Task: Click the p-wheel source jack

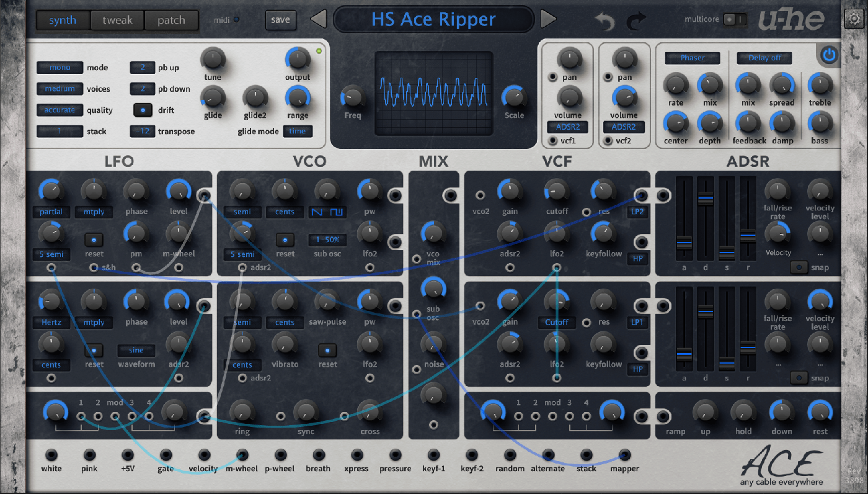Action: [280, 455]
